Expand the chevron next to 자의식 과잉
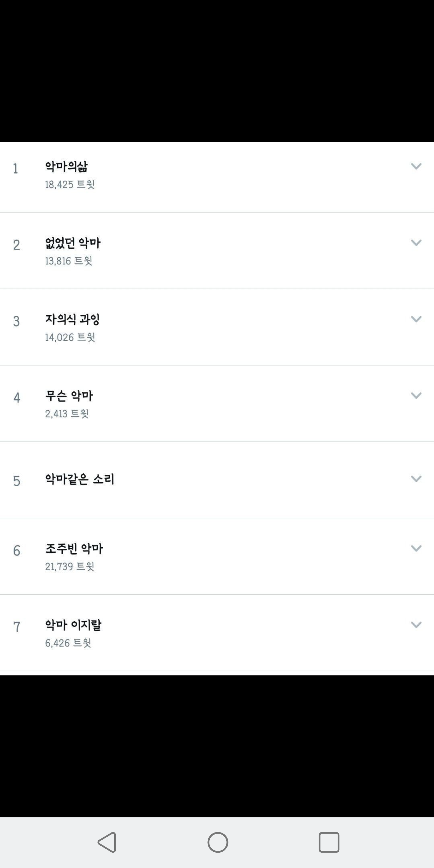 point(416,319)
